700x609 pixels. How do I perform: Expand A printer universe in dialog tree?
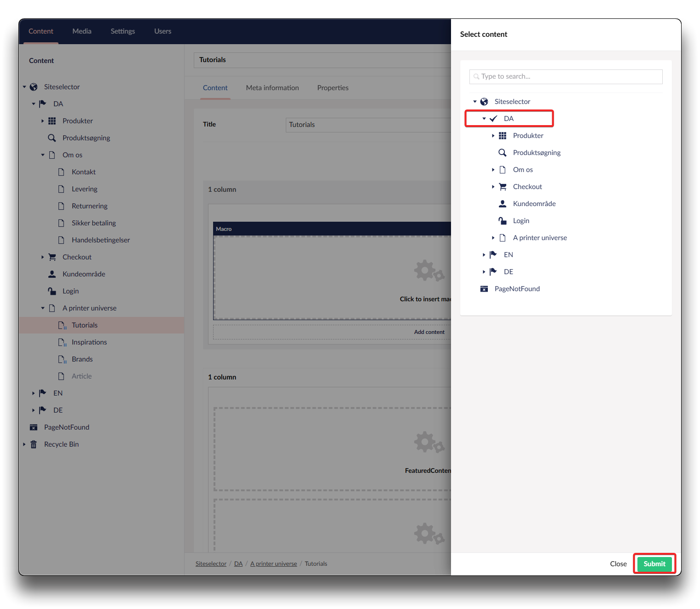(493, 238)
